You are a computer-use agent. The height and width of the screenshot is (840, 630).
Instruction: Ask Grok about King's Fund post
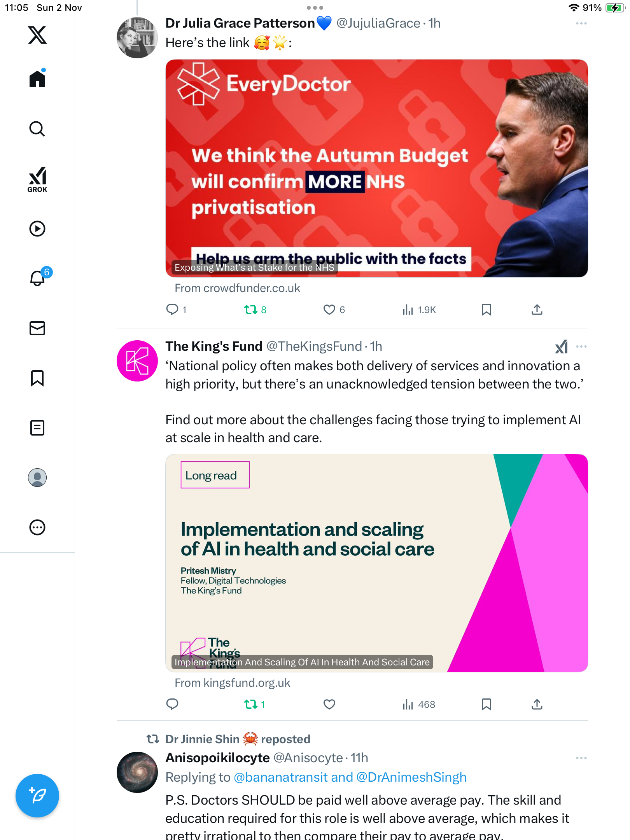561,346
